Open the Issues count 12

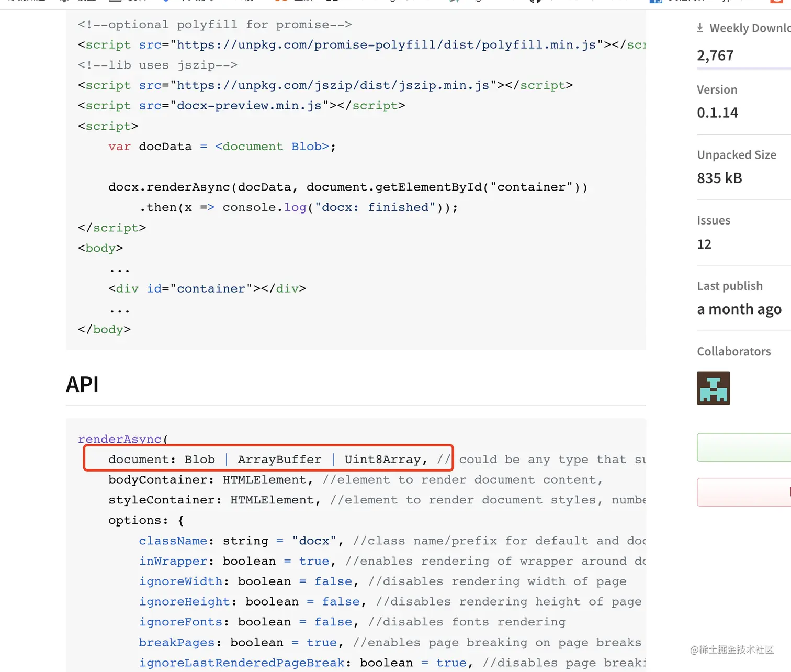[x=704, y=244]
